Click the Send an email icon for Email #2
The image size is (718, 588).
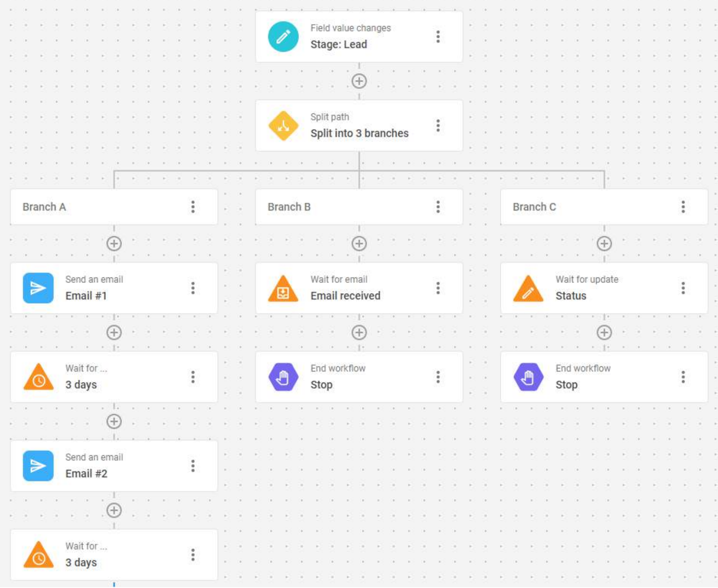click(38, 466)
